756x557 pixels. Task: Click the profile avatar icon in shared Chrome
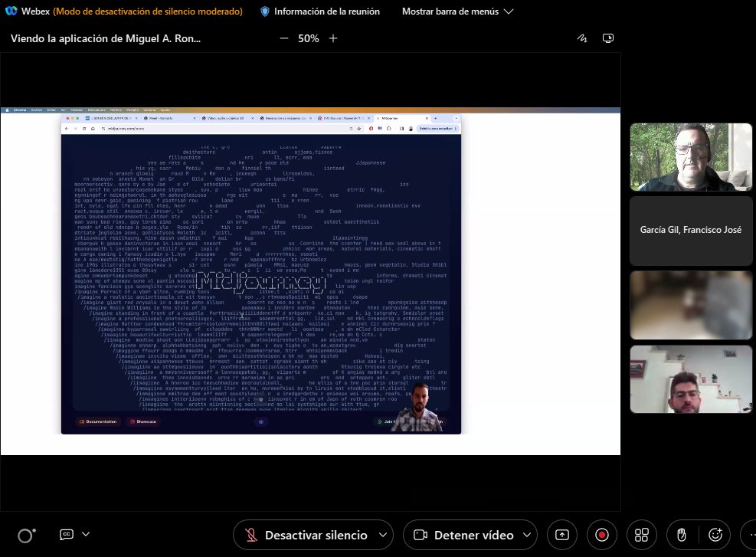pos(411,129)
